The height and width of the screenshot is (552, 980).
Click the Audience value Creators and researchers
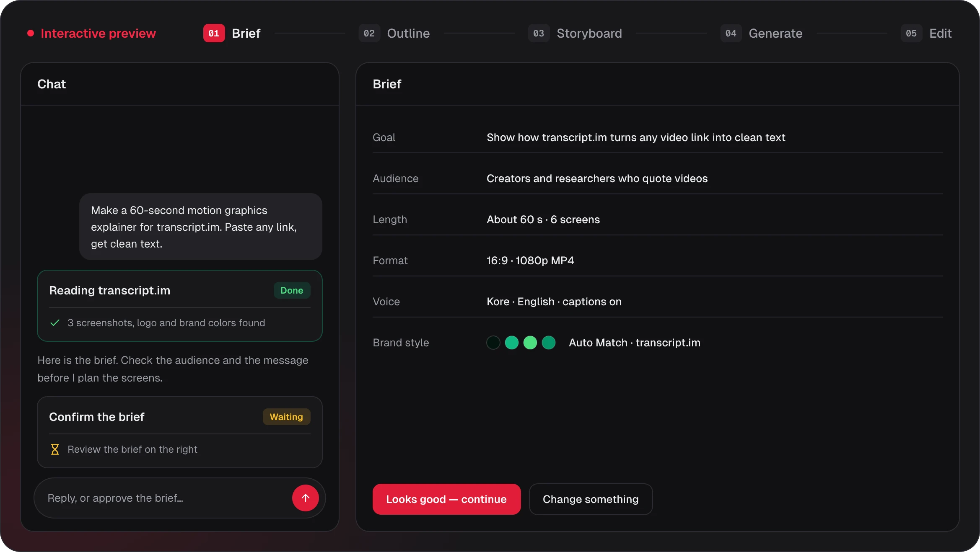(597, 178)
